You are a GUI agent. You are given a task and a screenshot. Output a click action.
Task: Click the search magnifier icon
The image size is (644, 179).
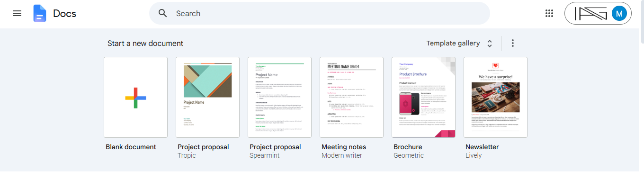click(x=163, y=13)
